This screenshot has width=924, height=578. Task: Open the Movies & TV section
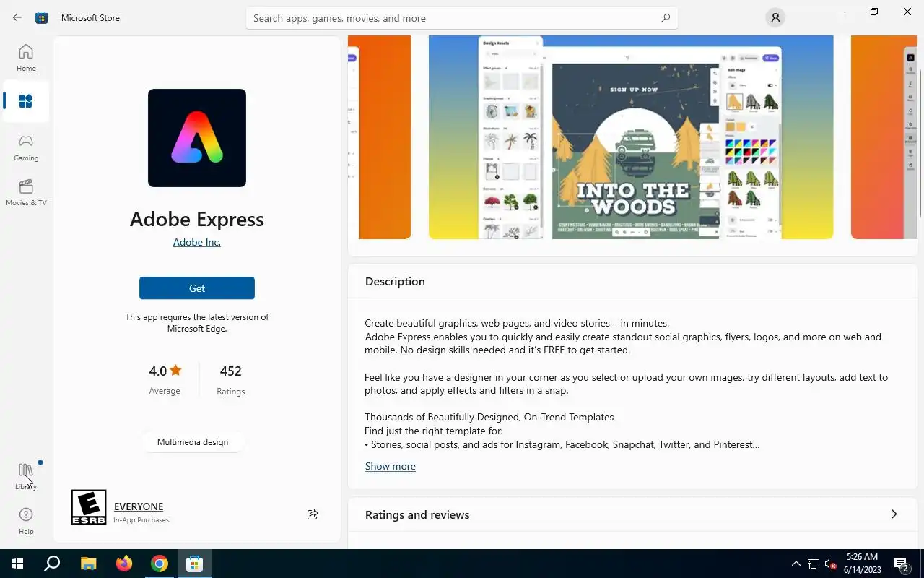26,192
